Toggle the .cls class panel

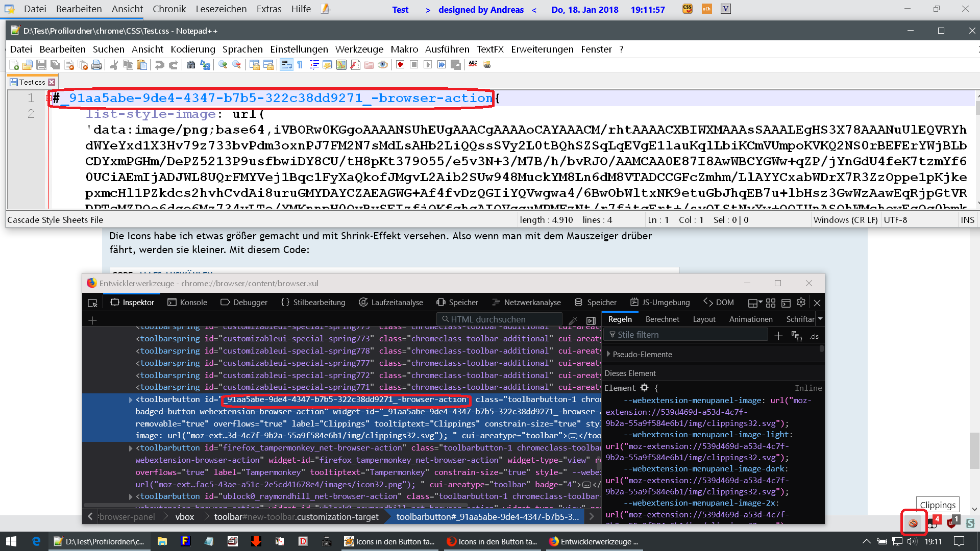pos(814,336)
